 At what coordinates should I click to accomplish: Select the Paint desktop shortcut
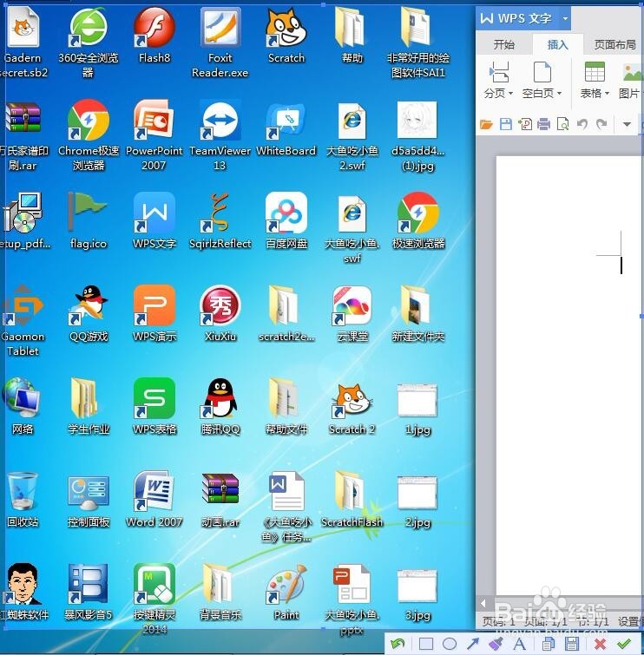pyautogui.click(x=286, y=592)
